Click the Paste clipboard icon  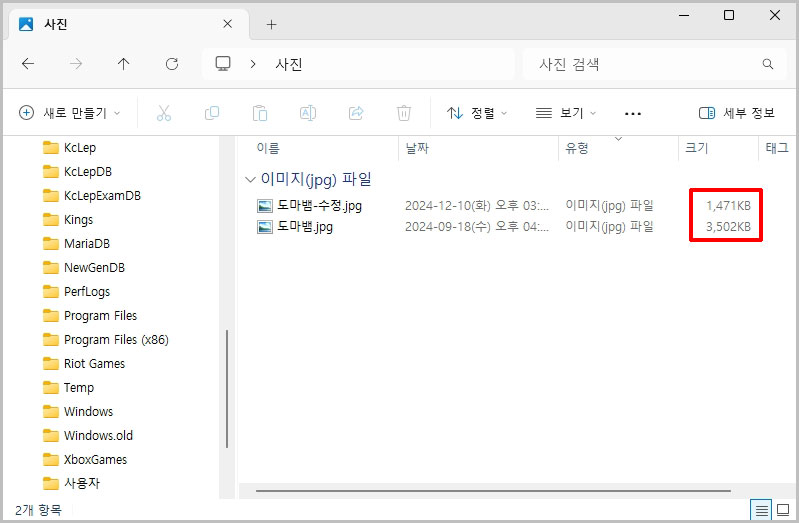coord(260,113)
